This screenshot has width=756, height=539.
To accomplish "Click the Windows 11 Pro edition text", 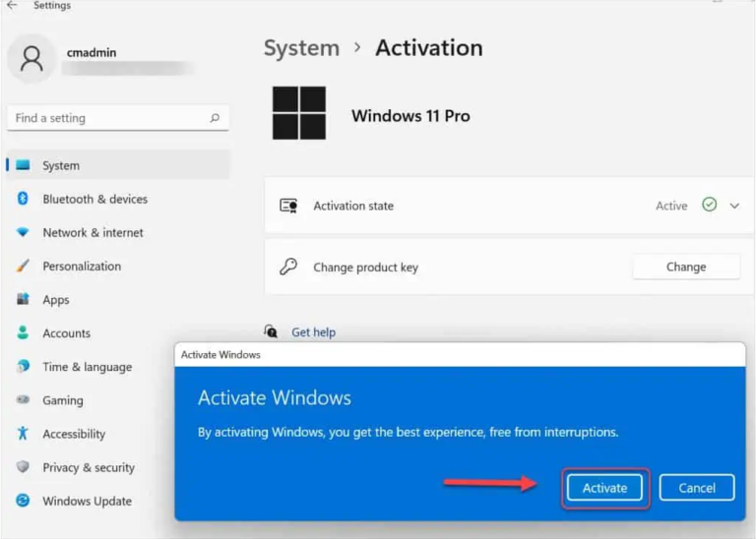I will [x=410, y=116].
